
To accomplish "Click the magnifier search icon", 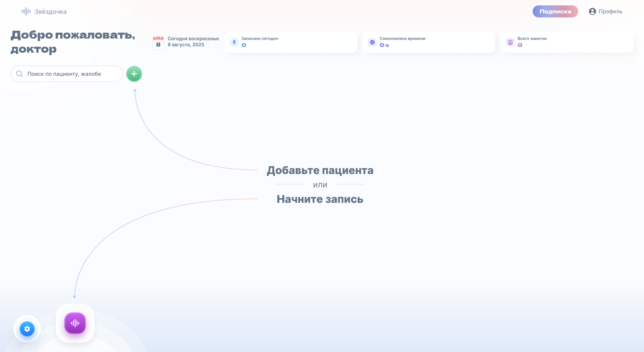I will click(x=19, y=74).
